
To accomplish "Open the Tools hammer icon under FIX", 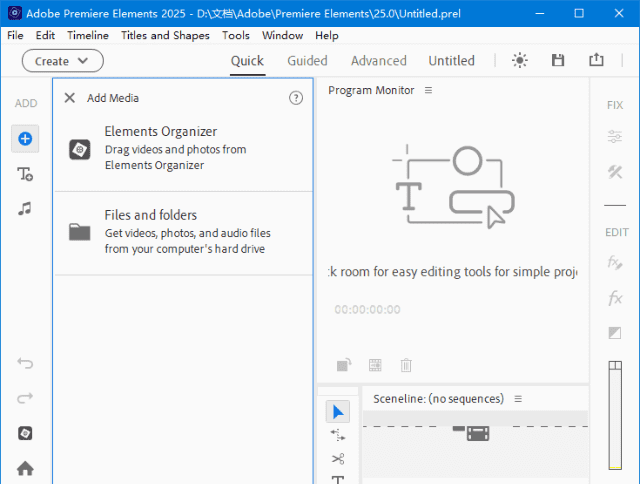I will click(x=615, y=172).
